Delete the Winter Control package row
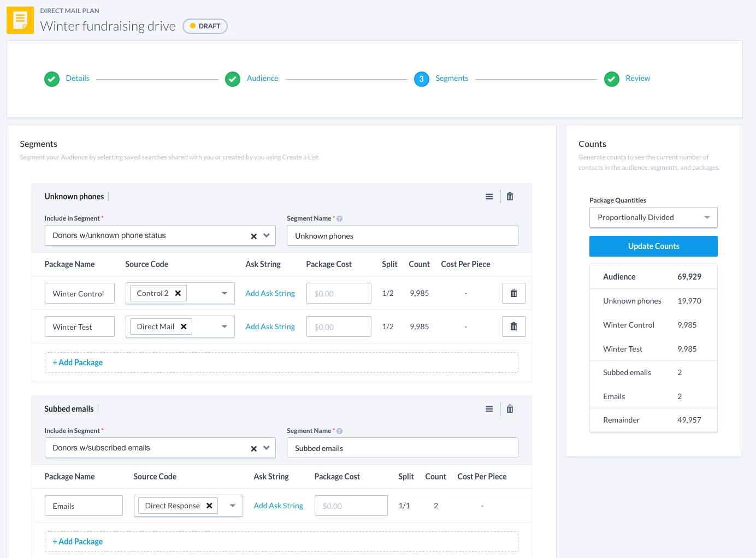 click(x=513, y=293)
